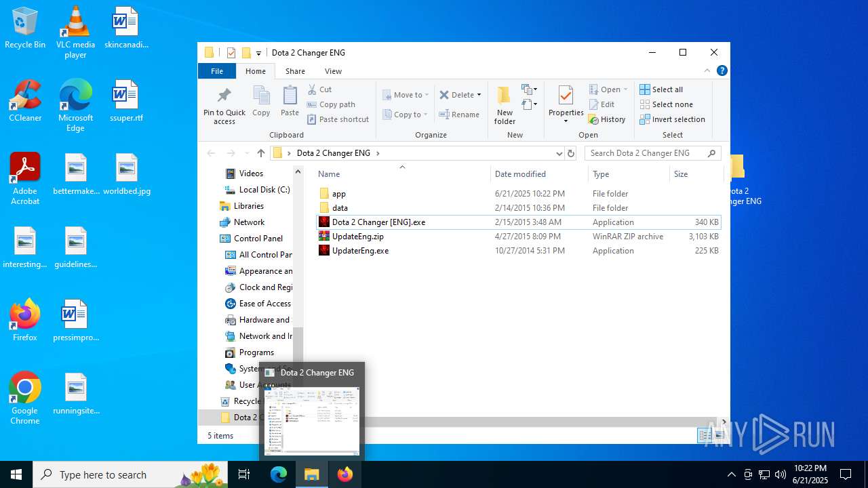
Task: Click Select all in ribbon
Action: tap(661, 89)
